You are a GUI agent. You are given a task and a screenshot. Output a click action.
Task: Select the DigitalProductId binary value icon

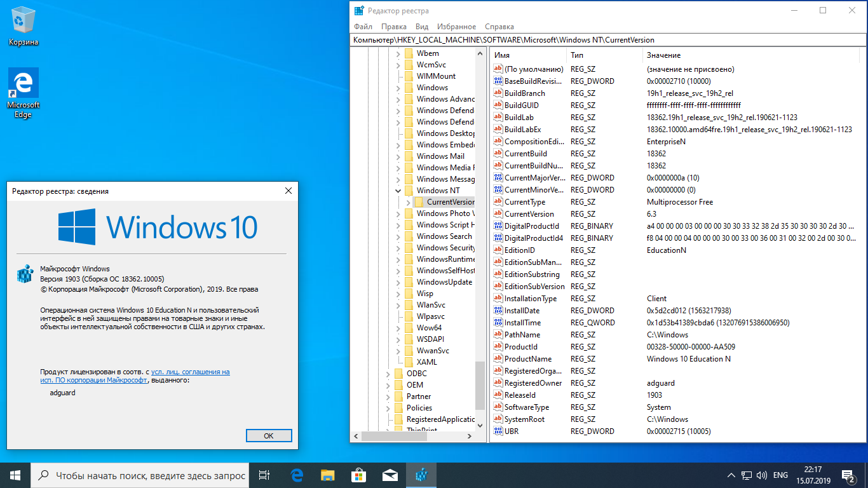point(498,226)
